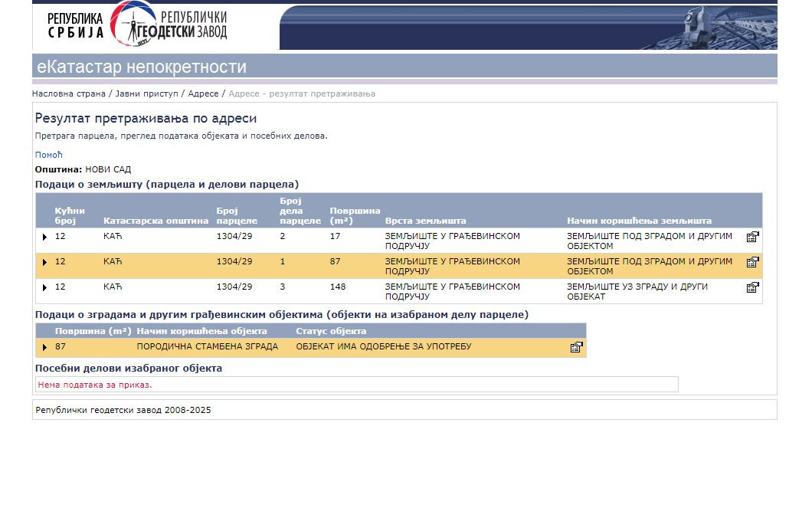Click the Број парцеле column header
Viewport: 812px width, 531px height.
click(x=237, y=215)
